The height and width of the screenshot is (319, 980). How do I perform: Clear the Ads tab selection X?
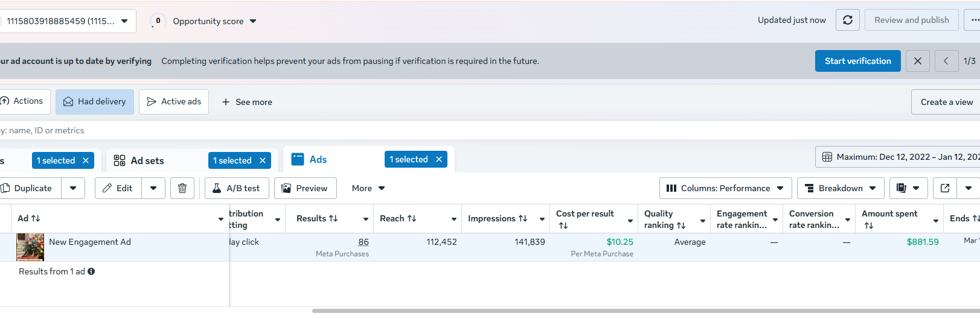439,159
